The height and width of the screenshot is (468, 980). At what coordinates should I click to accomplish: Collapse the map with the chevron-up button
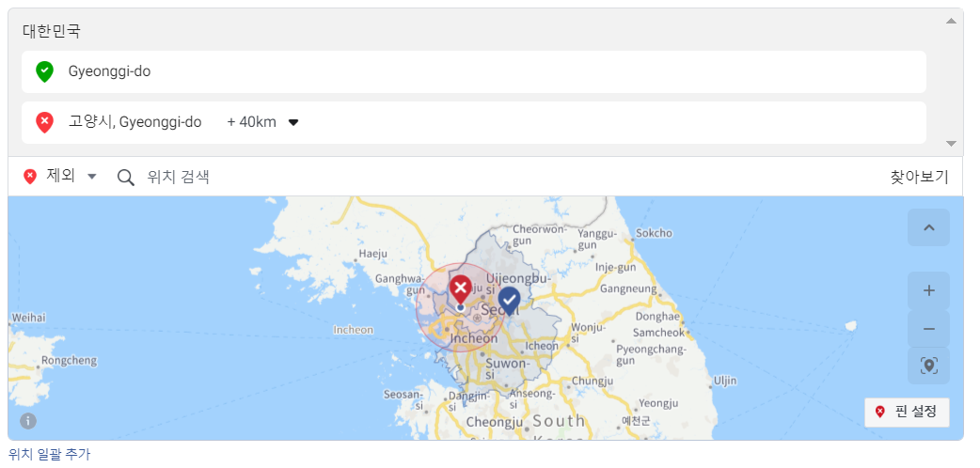tap(928, 227)
